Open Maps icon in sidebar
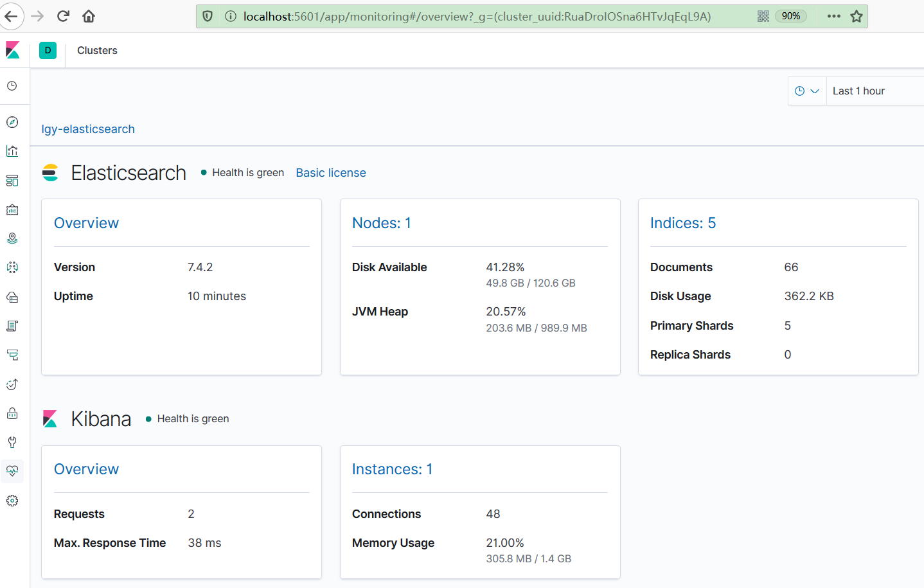 click(x=12, y=238)
